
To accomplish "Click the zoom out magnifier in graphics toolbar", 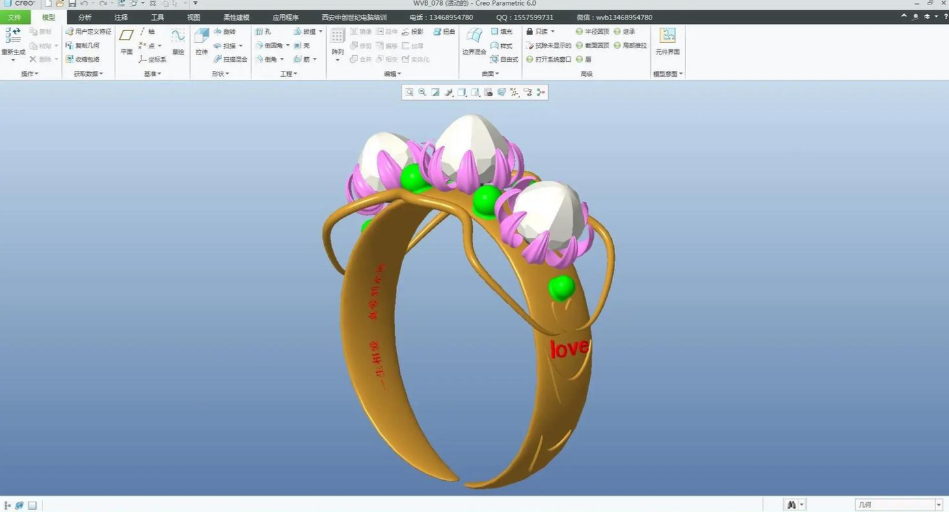I will coord(422,92).
